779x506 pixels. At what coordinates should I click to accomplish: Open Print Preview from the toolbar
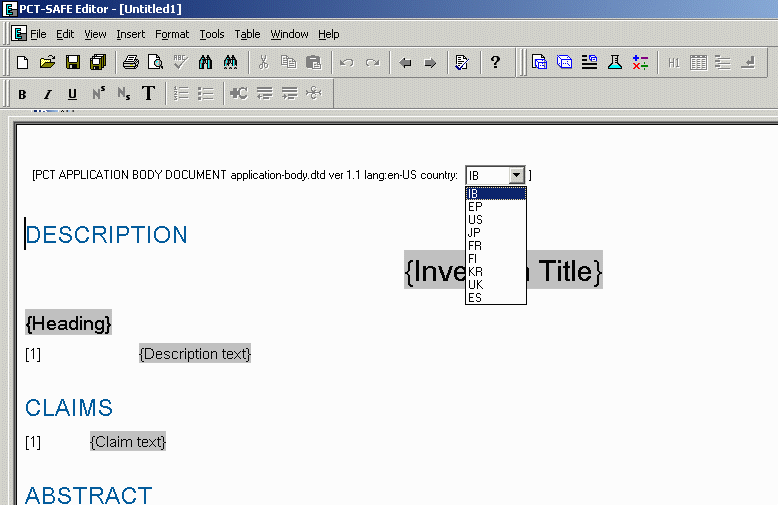[x=155, y=63]
